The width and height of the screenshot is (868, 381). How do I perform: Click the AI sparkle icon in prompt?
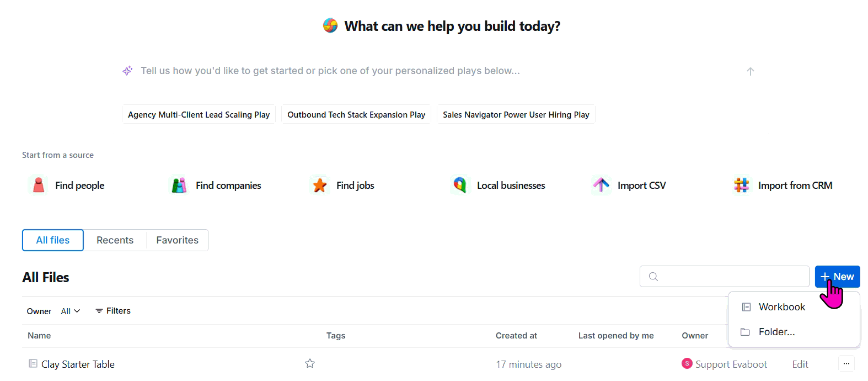127,71
